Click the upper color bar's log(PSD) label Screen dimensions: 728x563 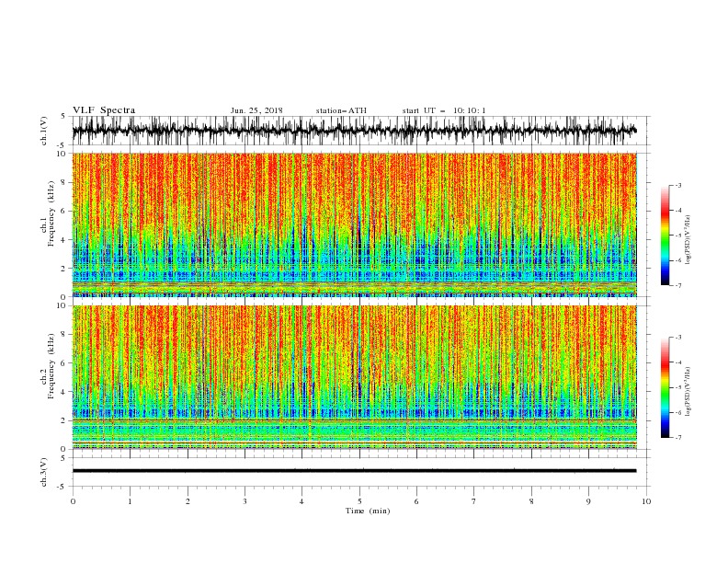click(688, 240)
